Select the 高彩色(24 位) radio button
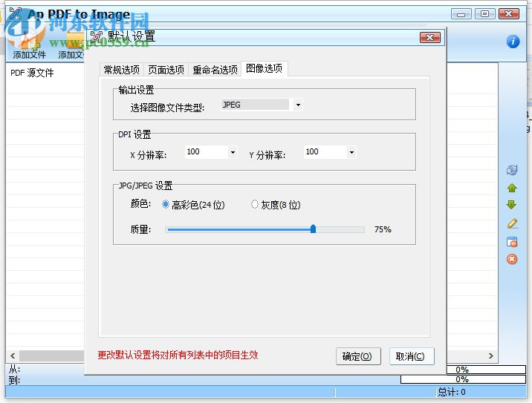Screen dimensions: 532x403 coord(166,204)
